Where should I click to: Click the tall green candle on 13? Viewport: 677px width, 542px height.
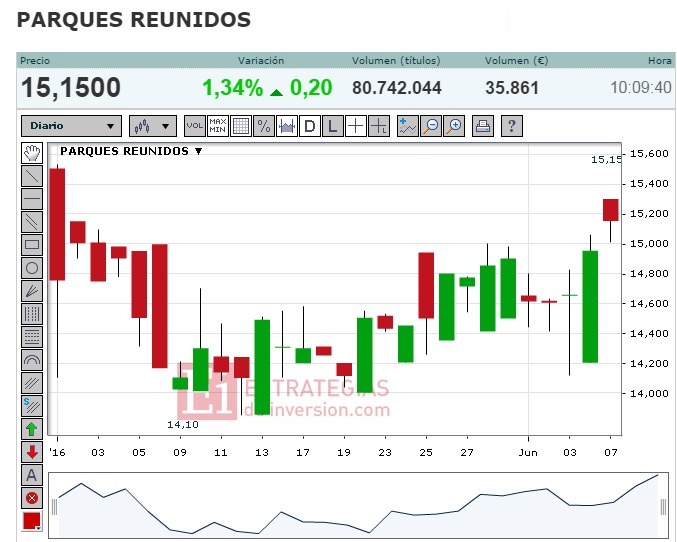[262, 367]
